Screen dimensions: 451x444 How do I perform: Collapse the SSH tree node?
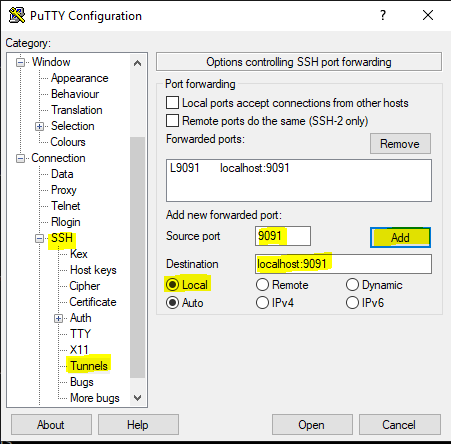[x=39, y=238]
